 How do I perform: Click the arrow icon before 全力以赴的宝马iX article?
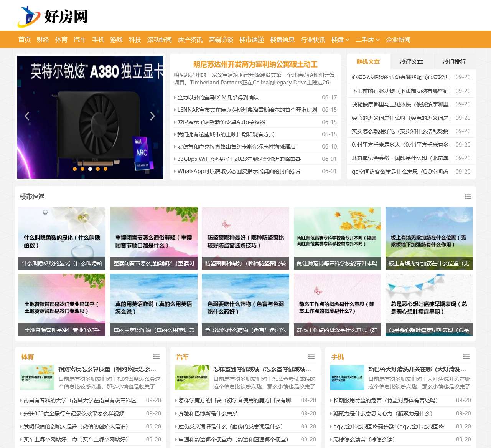pyautogui.click(x=175, y=98)
